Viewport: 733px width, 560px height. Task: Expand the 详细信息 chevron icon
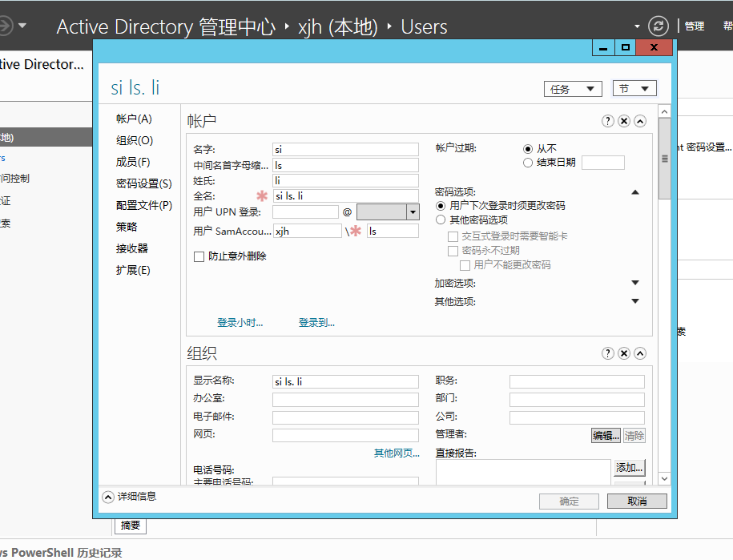tap(108, 497)
